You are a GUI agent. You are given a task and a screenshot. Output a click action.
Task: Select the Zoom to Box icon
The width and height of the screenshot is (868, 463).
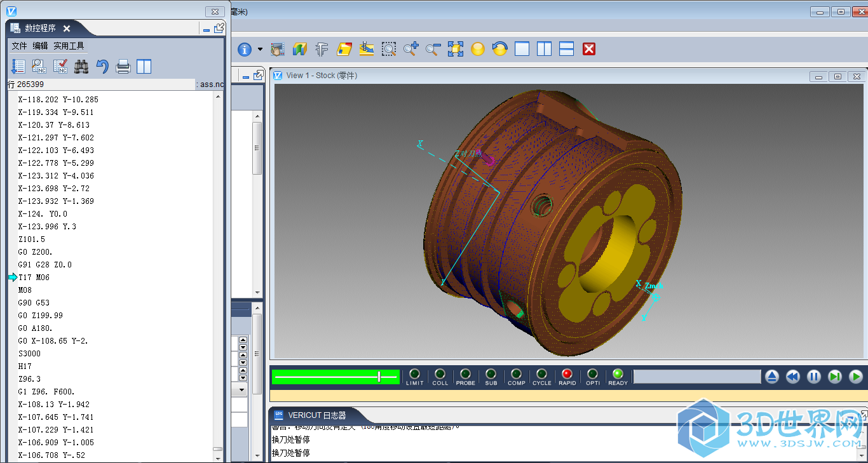(389, 49)
